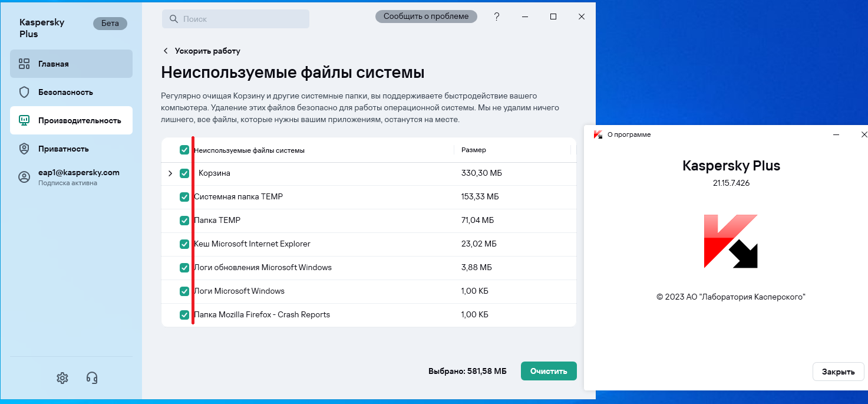868x404 pixels.
Task: Go to Производительность menu item
Action: [x=71, y=120]
